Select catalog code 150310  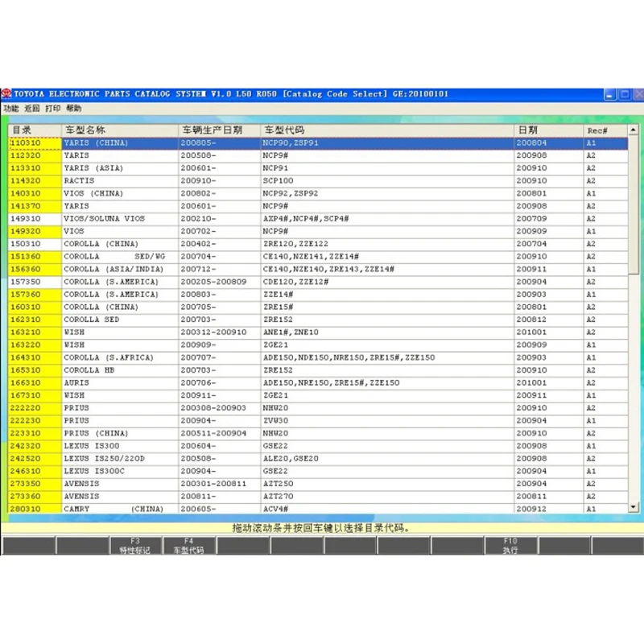click(35, 244)
